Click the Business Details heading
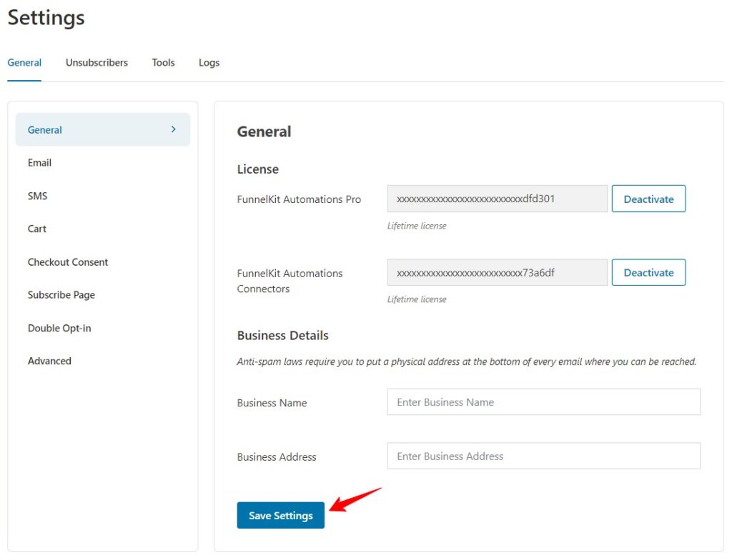 click(x=283, y=336)
